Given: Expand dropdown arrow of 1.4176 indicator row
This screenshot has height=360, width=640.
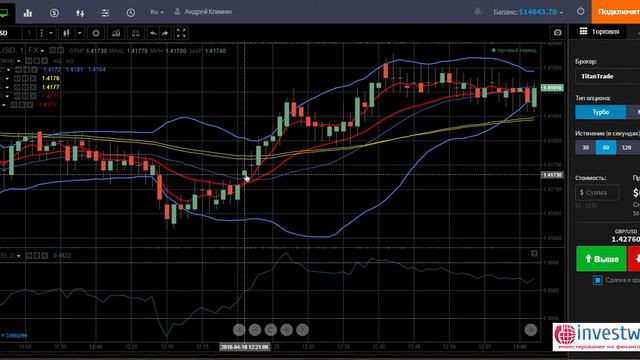Looking at the screenshot, I should pos(7,78).
